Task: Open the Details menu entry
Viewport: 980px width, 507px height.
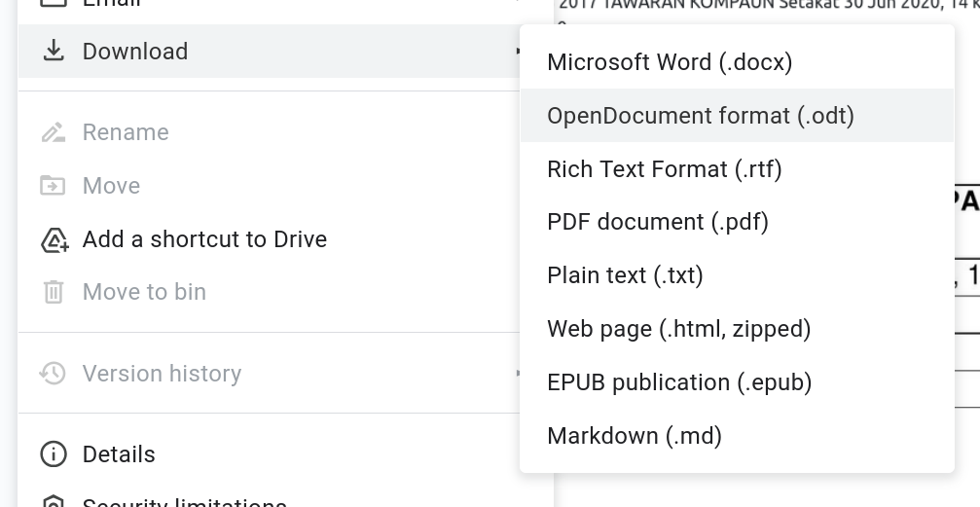Action: (119, 454)
